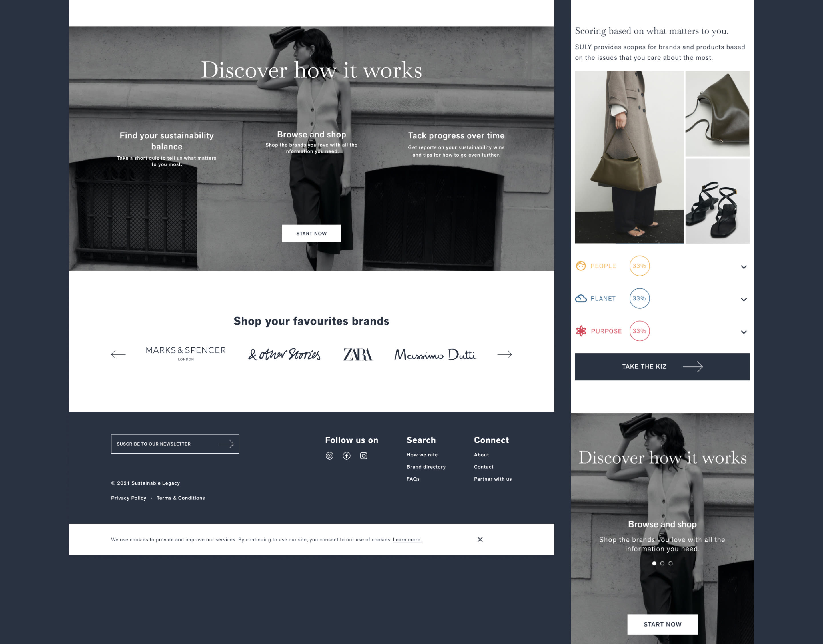Click the desktop START NOW button

click(x=311, y=233)
